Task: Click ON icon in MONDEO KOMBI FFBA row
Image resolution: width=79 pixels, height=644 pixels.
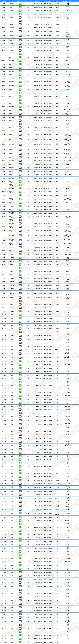Action: click(x=20, y=220)
